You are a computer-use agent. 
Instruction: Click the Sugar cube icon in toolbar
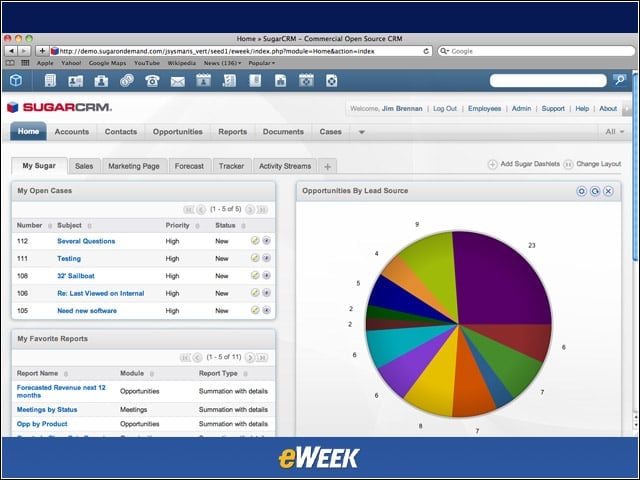coord(16,80)
